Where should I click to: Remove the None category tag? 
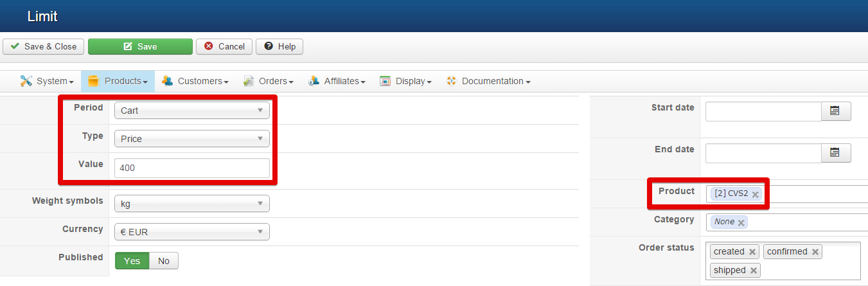pyautogui.click(x=741, y=222)
